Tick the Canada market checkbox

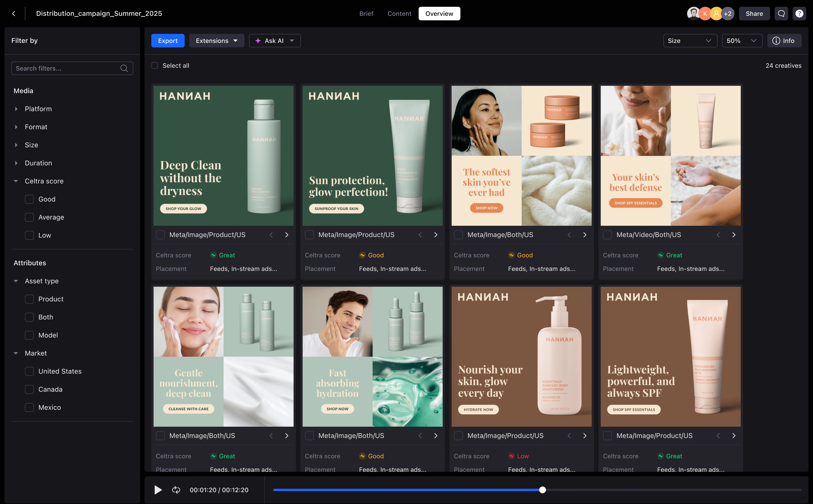pyautogui.click(x=29, y=389)
